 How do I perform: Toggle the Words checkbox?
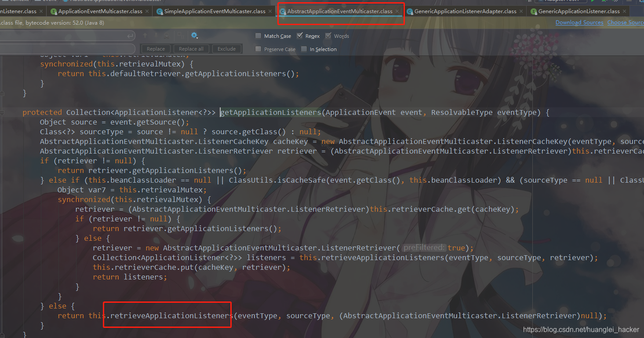click(x=328, y=36)
